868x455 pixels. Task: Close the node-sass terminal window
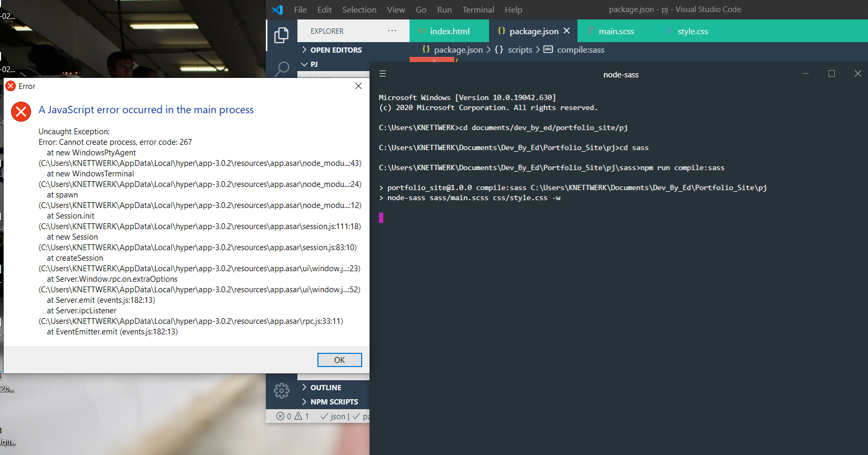tap(858, 74)
